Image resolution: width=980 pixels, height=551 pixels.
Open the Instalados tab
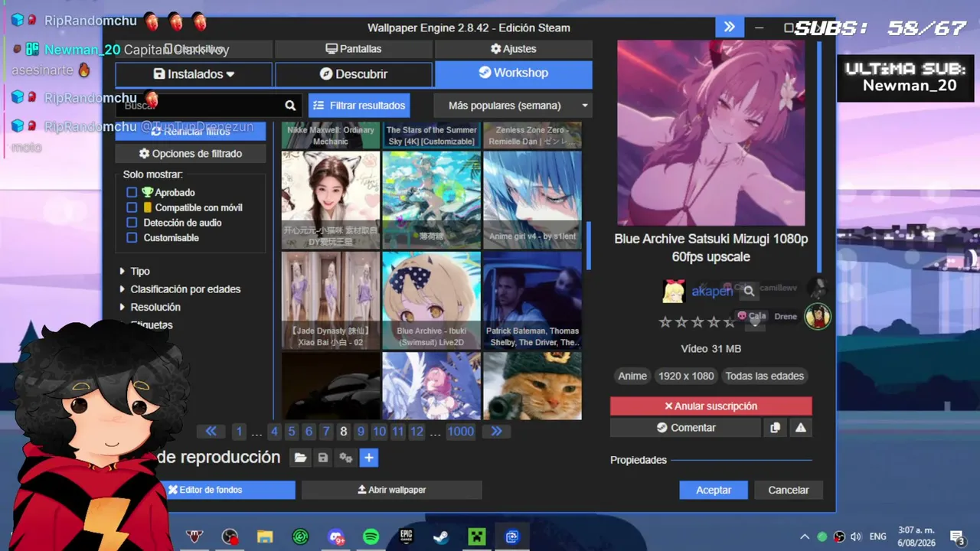pos(194,74)
